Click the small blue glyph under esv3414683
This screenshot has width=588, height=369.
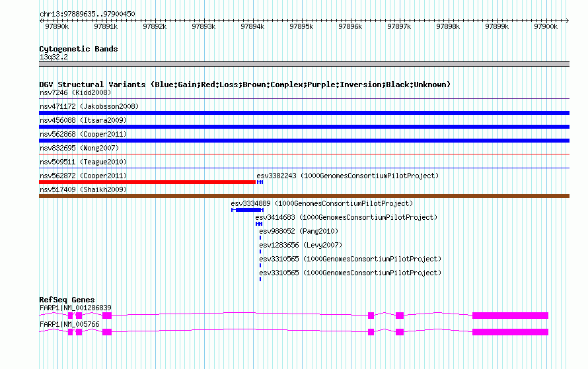click(259, 224)
